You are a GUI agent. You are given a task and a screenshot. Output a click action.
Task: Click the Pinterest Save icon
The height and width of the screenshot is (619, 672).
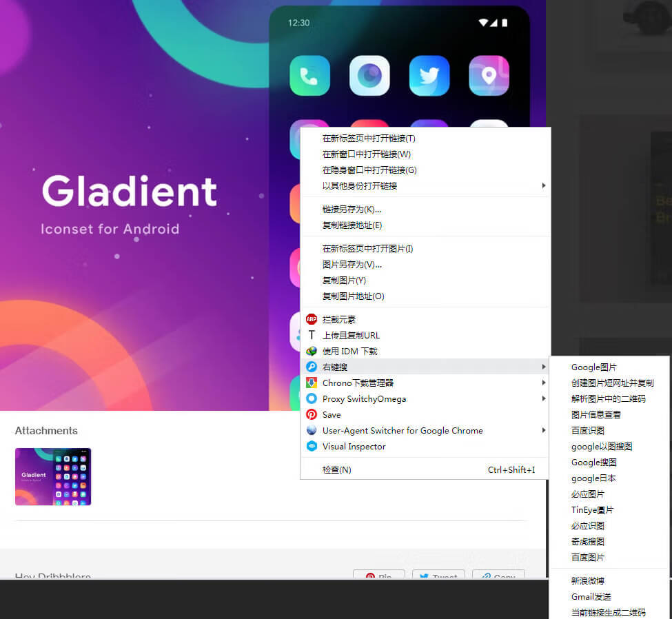312,414
